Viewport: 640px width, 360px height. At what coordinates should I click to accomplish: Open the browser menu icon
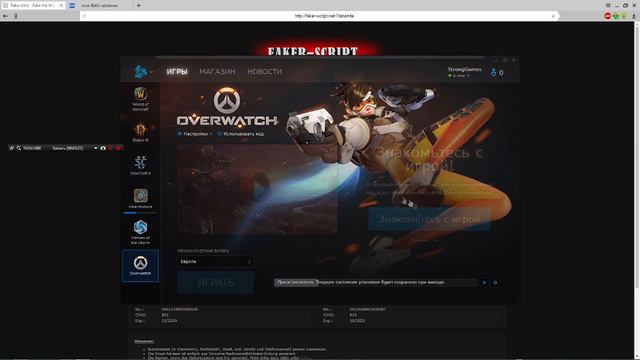608,5
